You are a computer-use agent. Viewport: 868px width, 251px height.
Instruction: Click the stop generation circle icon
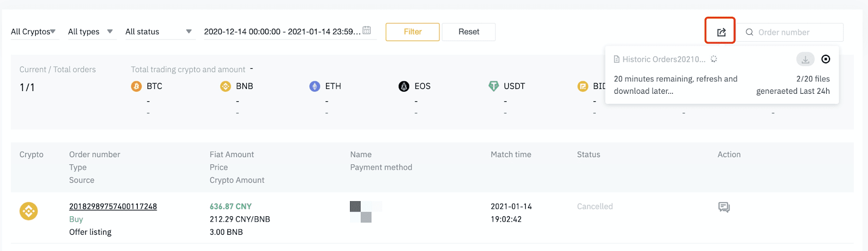point(826,59)
